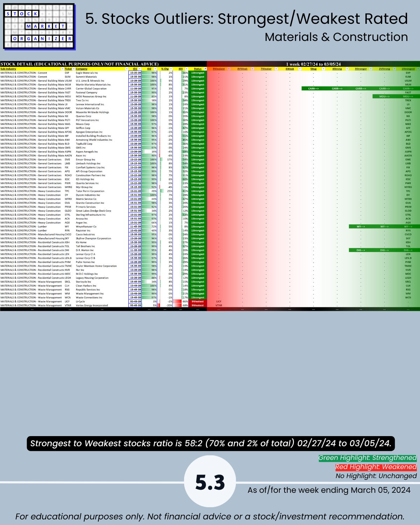Click the Vulcan Materials Co cell
Image resolution: width=420 pixels, height=525 pixels.
[102, 108]
